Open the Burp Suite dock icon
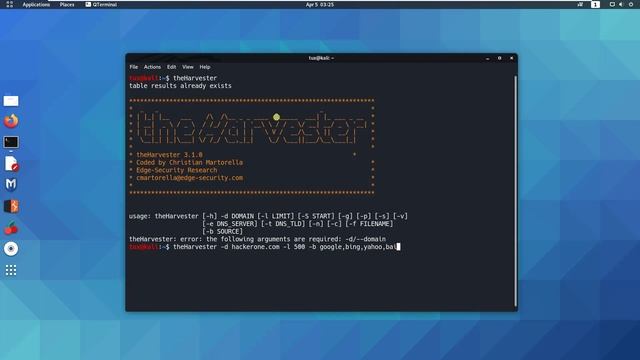The height and width of the screenshot is (360, 640). click(11, 206)
